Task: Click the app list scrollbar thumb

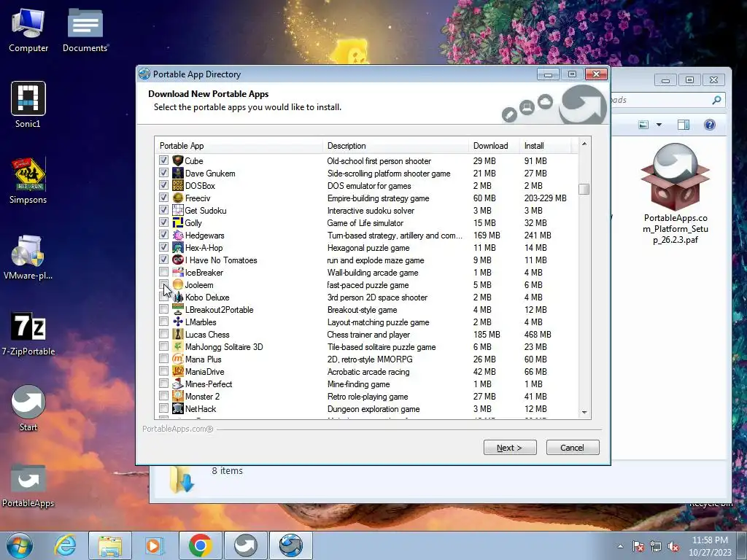Action: tap(584, 189)
